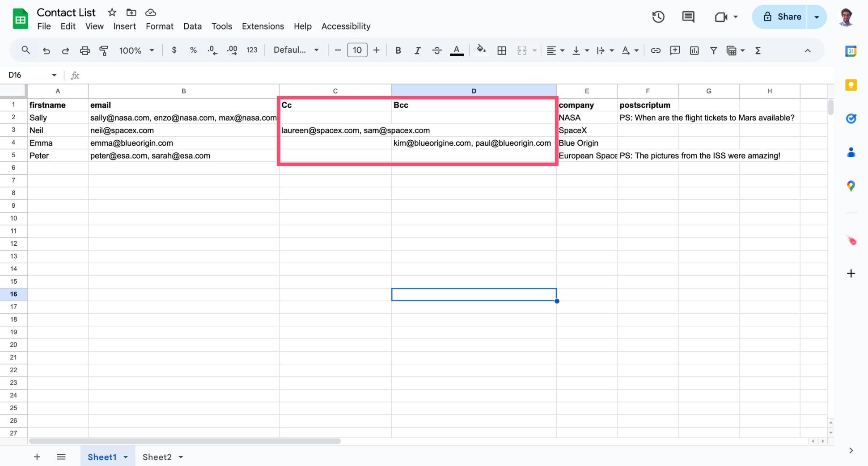The height and width of the screenshot is (466, 868).
Task: Open more number formats 123 button
Action: [x=252, y=50]
